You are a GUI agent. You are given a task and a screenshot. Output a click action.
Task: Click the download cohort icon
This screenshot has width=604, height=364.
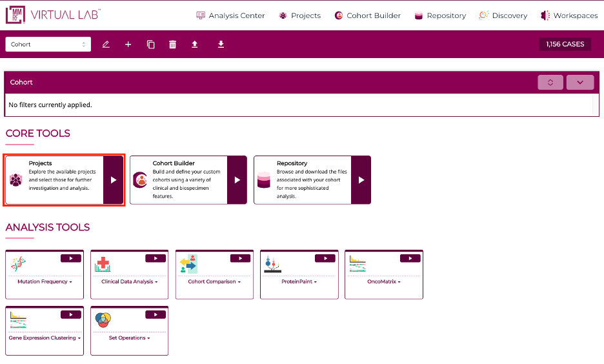[x=221, y=45]
